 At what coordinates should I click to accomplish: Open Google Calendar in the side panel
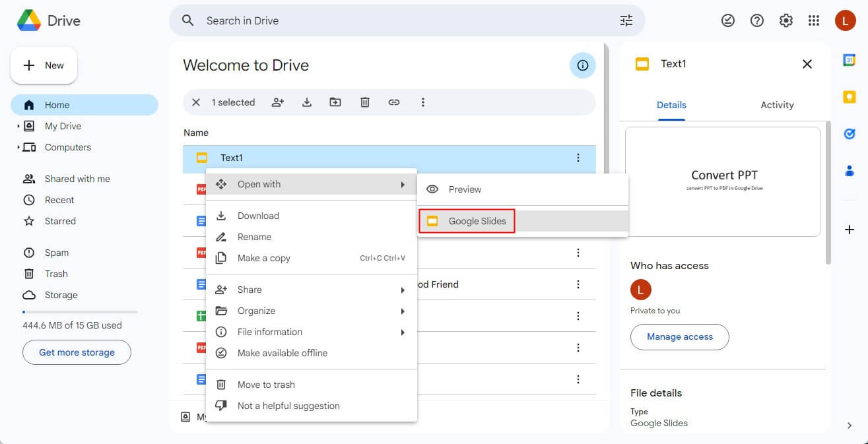[x=849, y=59]
